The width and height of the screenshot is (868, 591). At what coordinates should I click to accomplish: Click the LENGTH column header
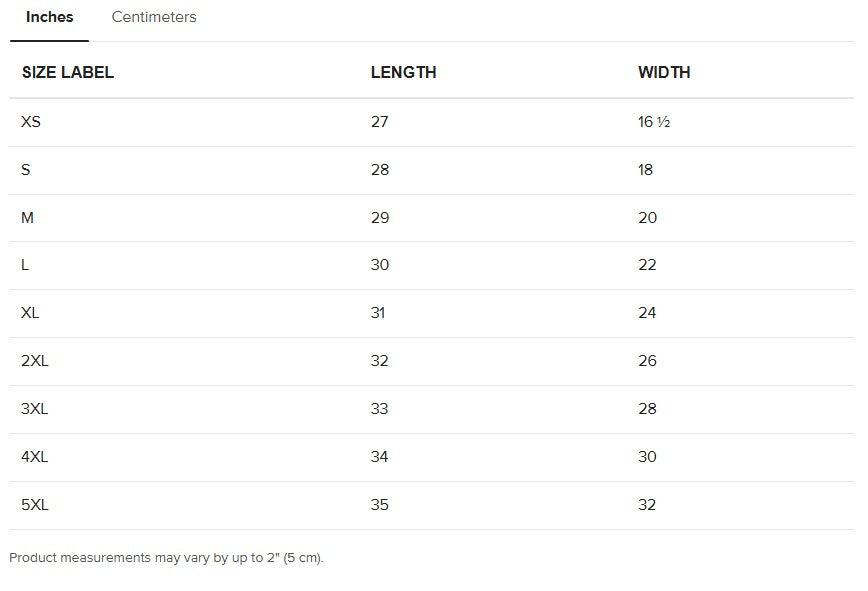[403, 72]
